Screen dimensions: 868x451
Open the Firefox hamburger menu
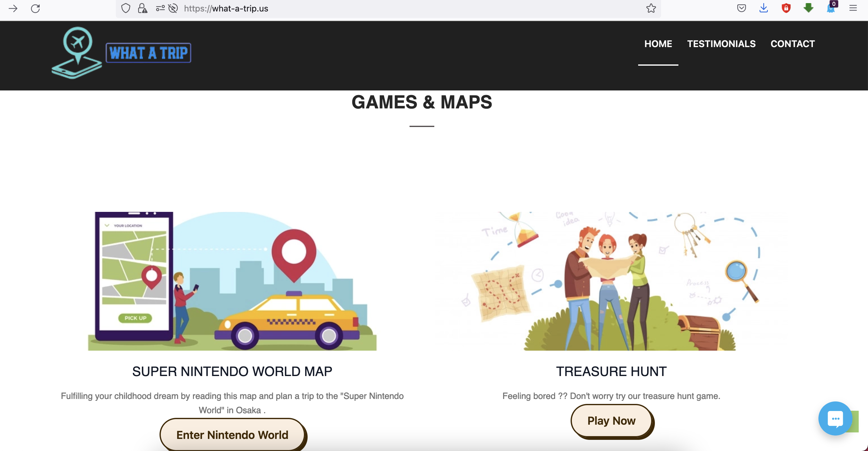coord(853,8)
